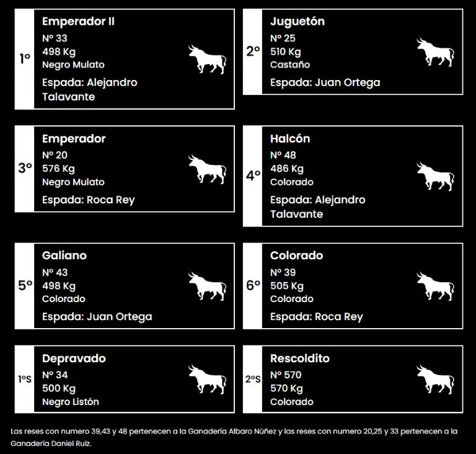Open the Rescoldito bull name heading

[300, 358]
